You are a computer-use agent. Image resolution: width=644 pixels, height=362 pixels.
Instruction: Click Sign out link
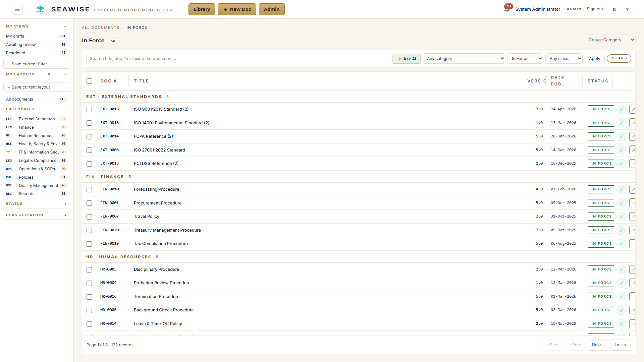[x=595, y=9]
